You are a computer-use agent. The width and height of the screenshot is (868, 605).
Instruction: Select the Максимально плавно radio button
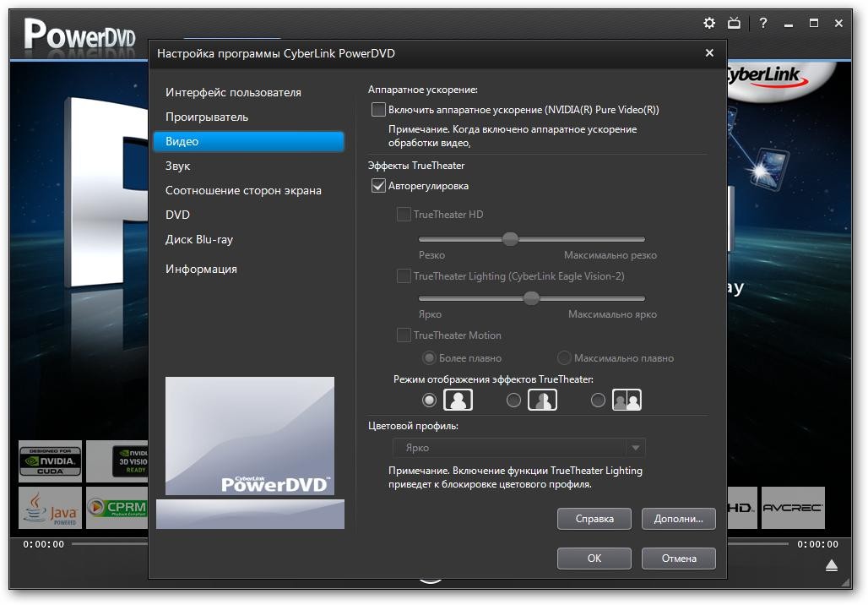[x=564, y=358]
